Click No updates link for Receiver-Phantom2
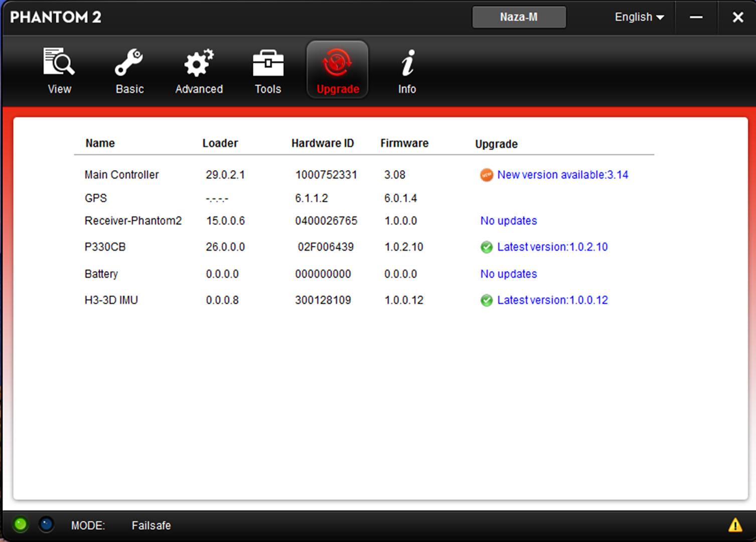Viewport: 756px width, 542px height. [x=509, y=221]
